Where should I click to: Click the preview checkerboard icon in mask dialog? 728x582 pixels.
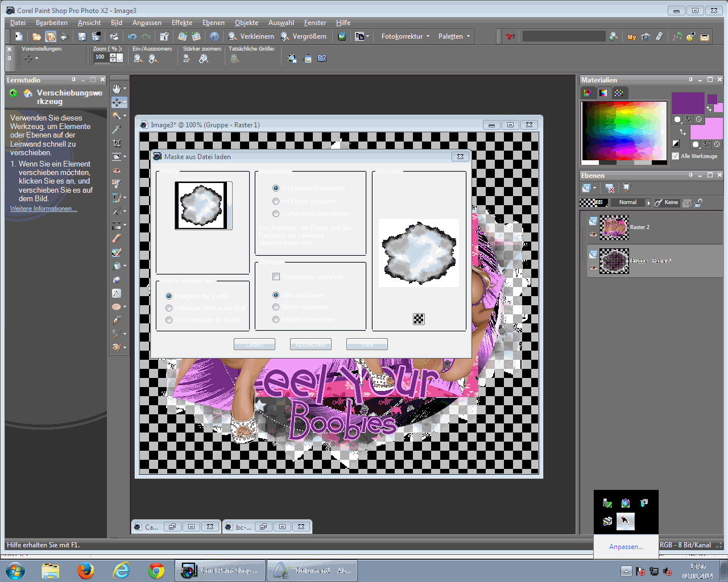[x=419, y=319]
